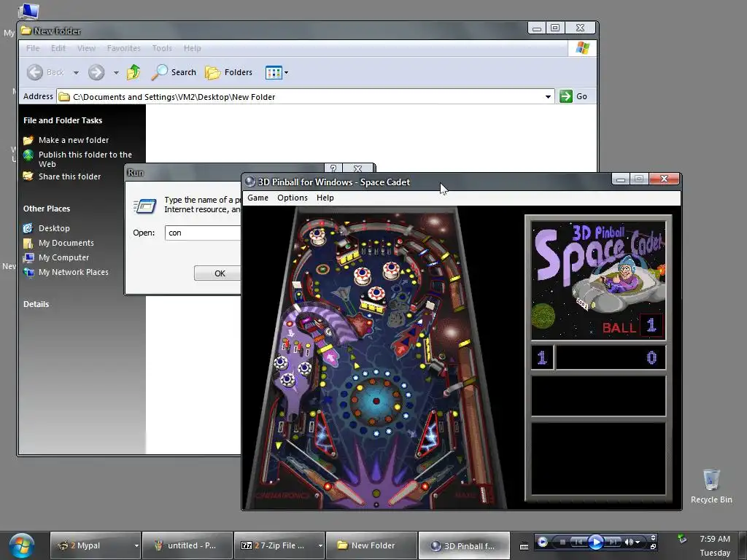Click the Views icon in Explorer toolbar
This screenshot has height=560, width=747.
(274, 73)
